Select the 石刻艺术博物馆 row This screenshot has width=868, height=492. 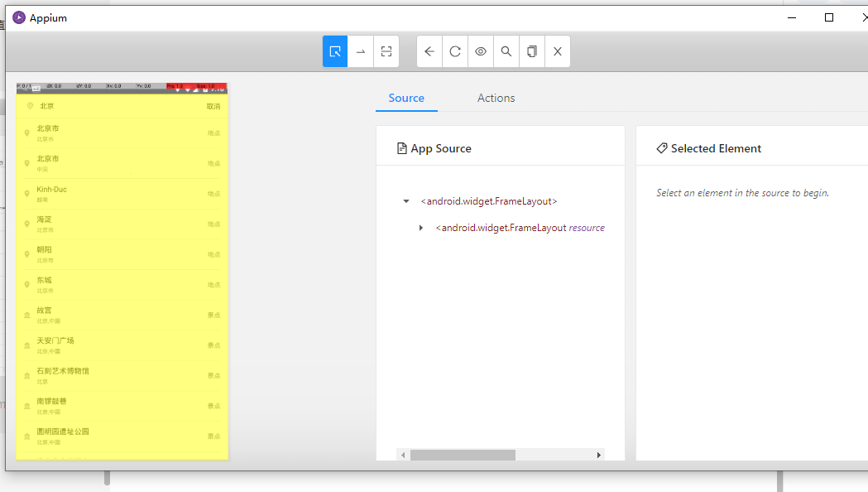(122, 376)
